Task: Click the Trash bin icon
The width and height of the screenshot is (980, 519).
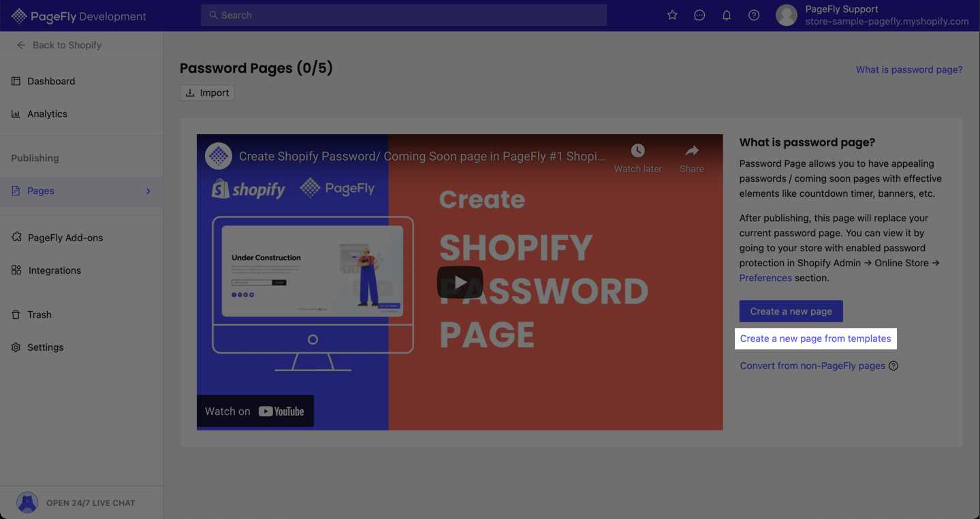Action: pos(16,315)
